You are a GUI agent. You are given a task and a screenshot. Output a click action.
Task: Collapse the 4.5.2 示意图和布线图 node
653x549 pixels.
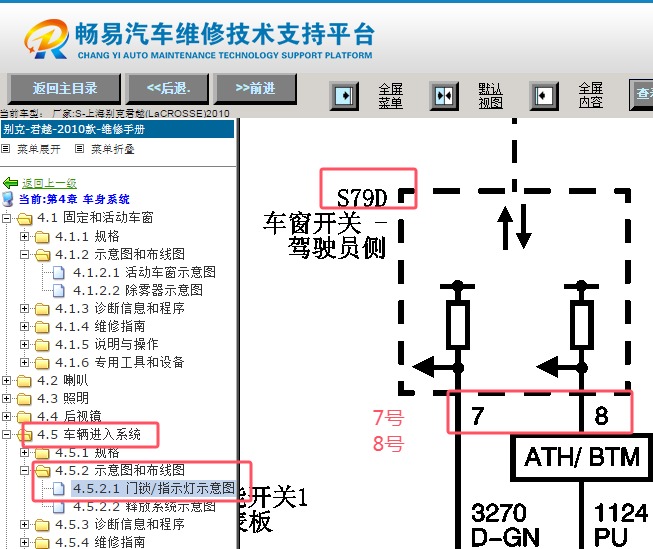tap(25, 470)
